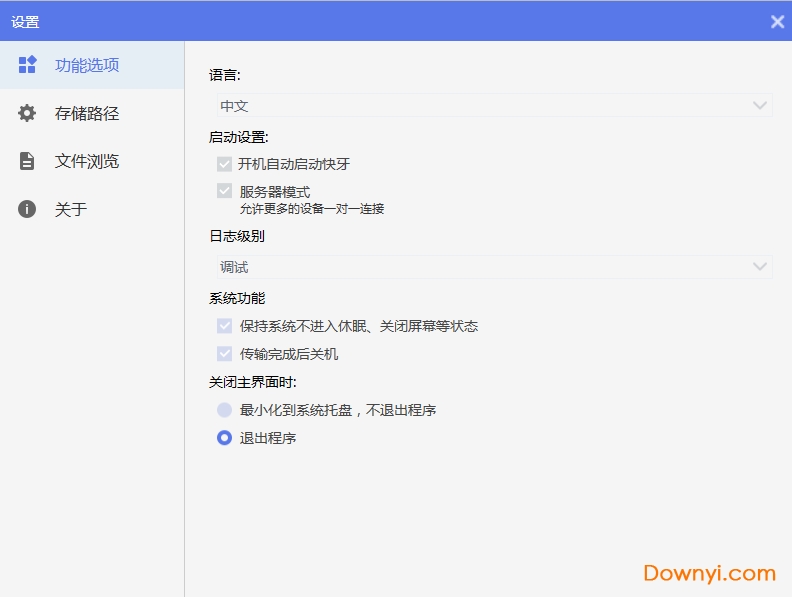The width and height of the screenshot is (792, 597).
Task: Select 最小化到系统托盘 radio button
Action: (225, 410)
